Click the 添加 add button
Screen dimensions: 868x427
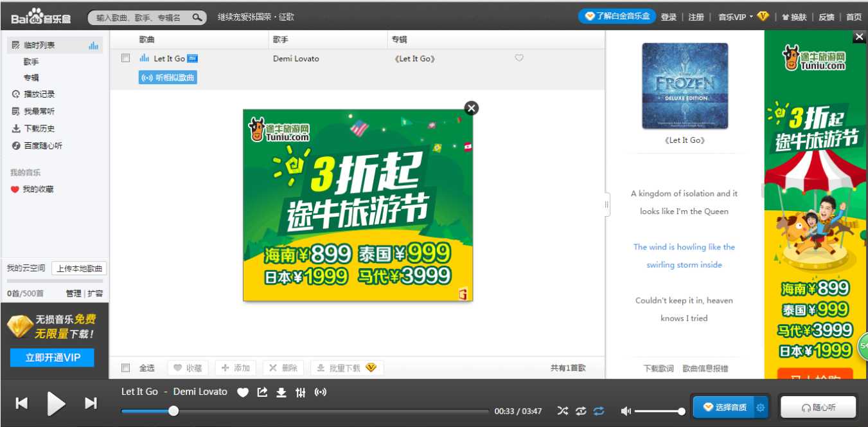pos(236,368)
